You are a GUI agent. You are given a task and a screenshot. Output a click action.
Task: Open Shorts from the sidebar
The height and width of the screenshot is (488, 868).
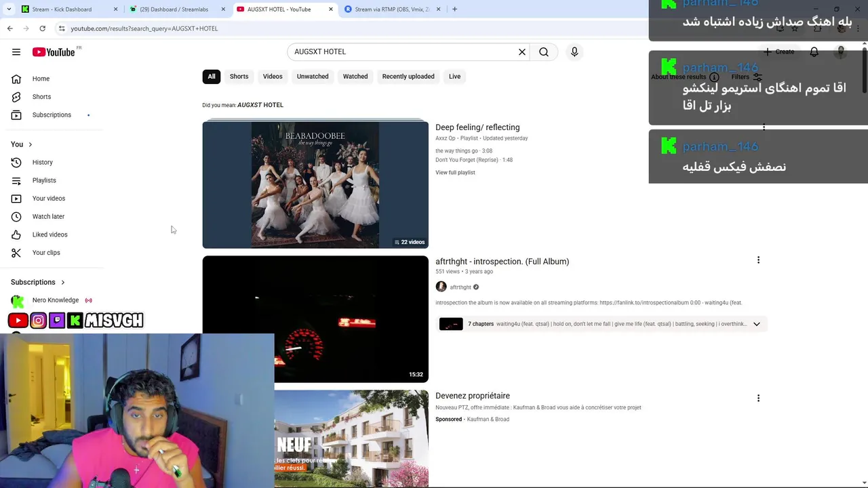click(x=41, y=97)
